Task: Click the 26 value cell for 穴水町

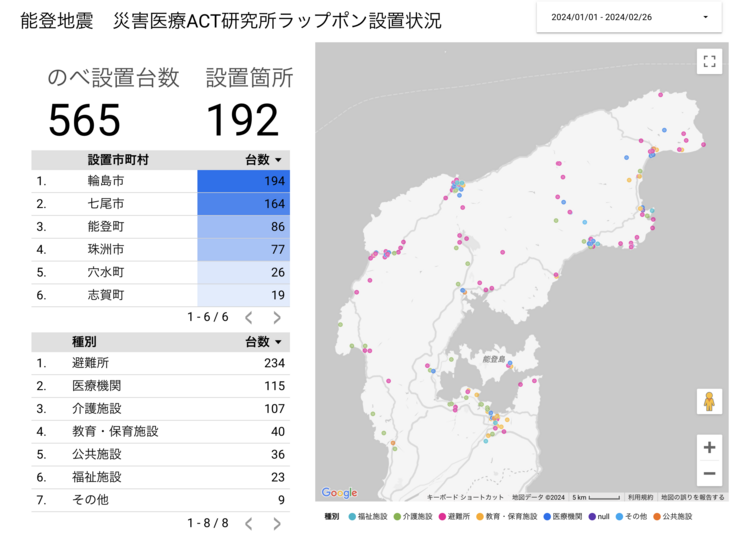Action: pos(244,272)
